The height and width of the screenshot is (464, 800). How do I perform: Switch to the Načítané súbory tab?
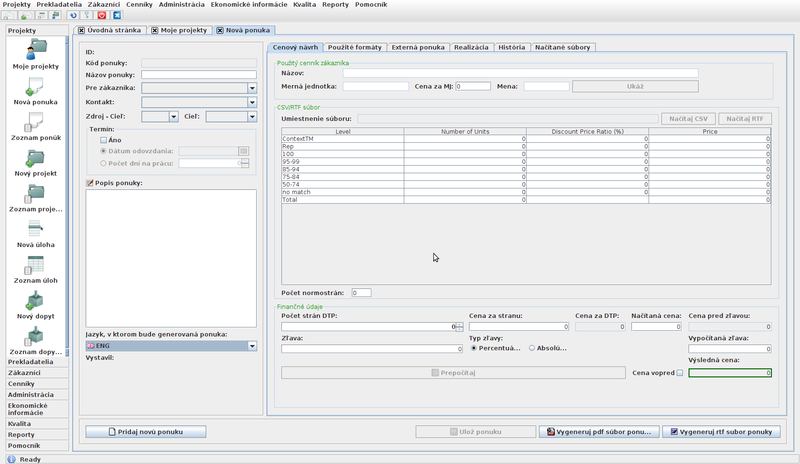click(x=563, y=47)
